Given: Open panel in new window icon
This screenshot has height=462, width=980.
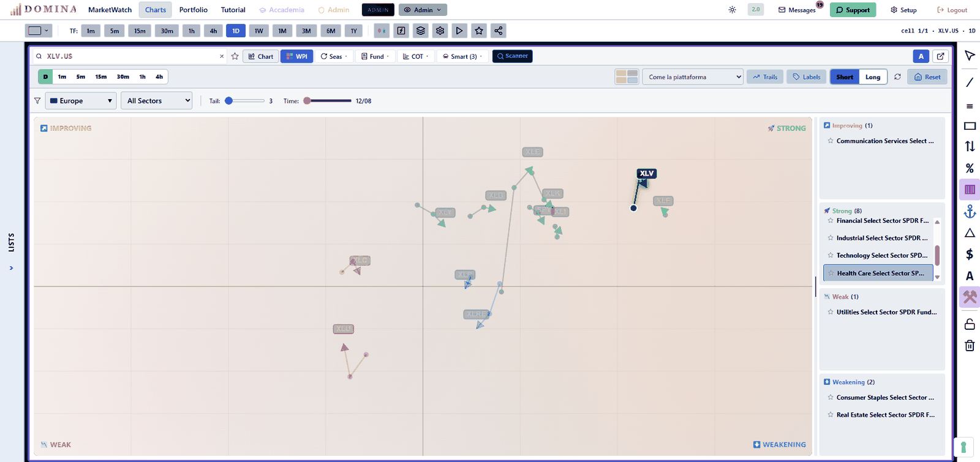Looking at the screenshot, I should pos(941,56).
